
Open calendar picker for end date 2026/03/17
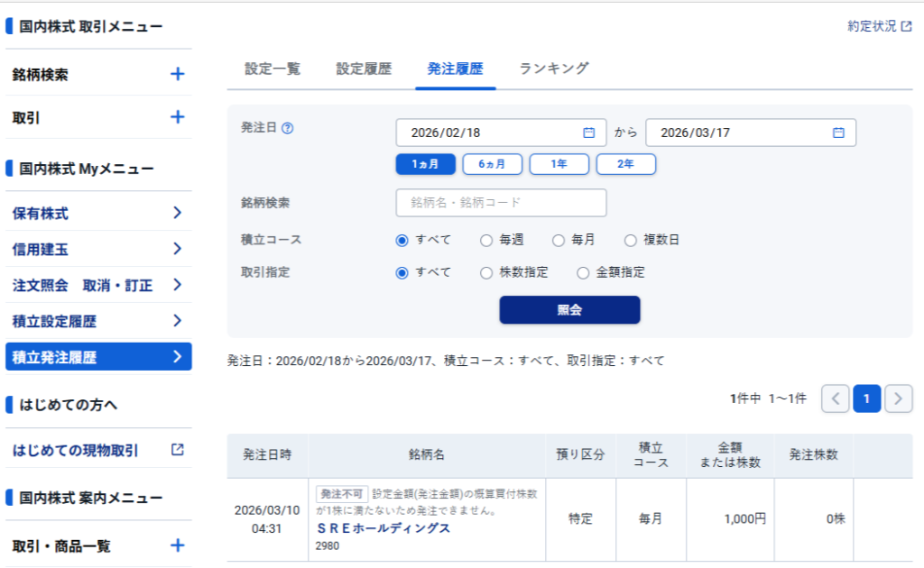tap(838, 133)
